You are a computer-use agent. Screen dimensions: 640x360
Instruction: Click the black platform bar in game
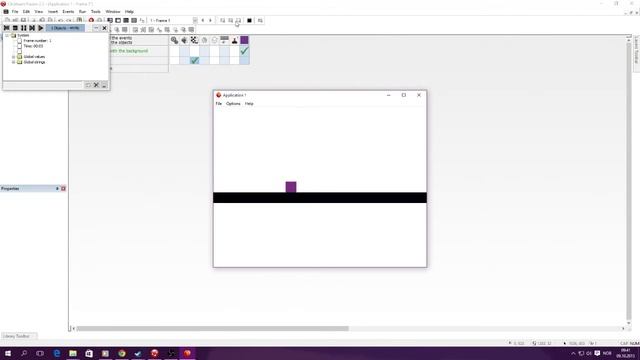pyautogui.click(x=320, y=198)
